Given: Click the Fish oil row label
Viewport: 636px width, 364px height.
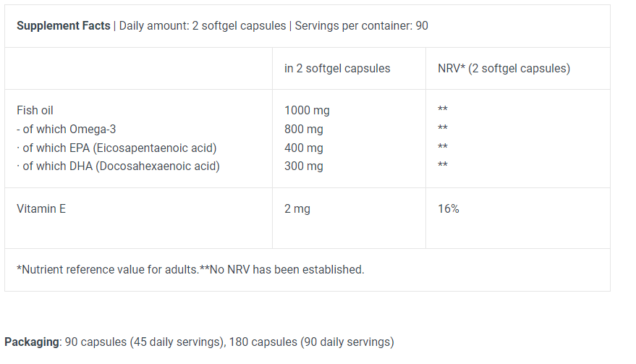Looking at the screenshot, I should [x=35, y=111].
